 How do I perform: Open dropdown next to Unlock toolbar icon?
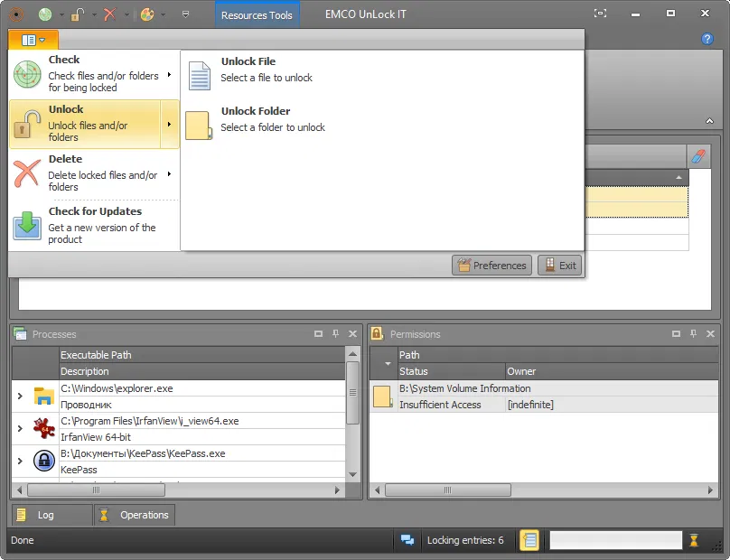click(94, 14)
